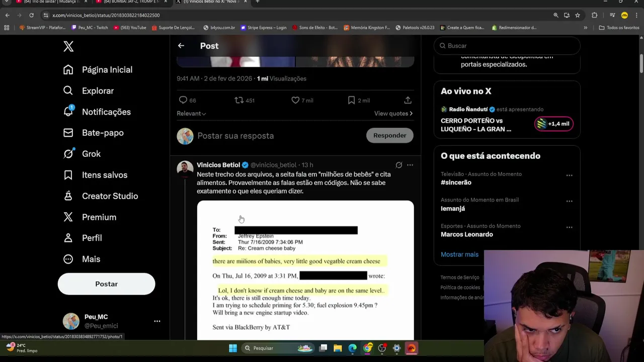The height and width of the screenshot is (362, 644).
Task: Click the reply icon with 66 replies
Action: pyautogui.click(x=187, y=101)
